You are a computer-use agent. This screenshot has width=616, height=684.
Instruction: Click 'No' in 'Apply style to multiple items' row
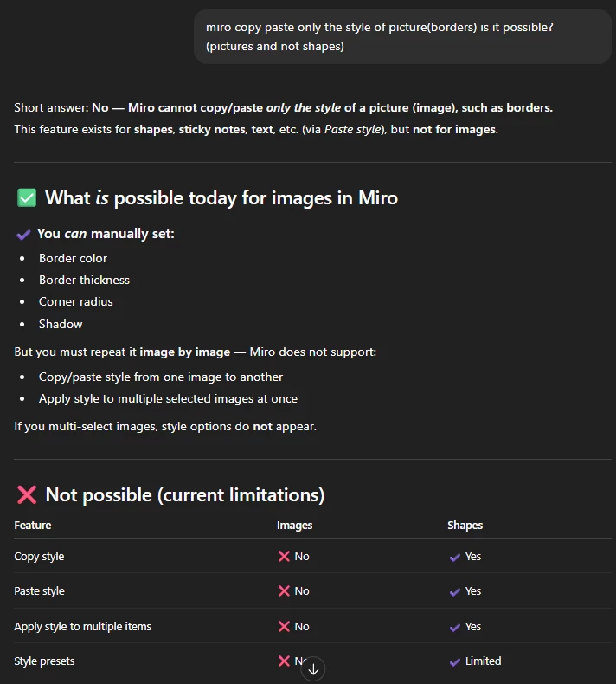(302, 626)
